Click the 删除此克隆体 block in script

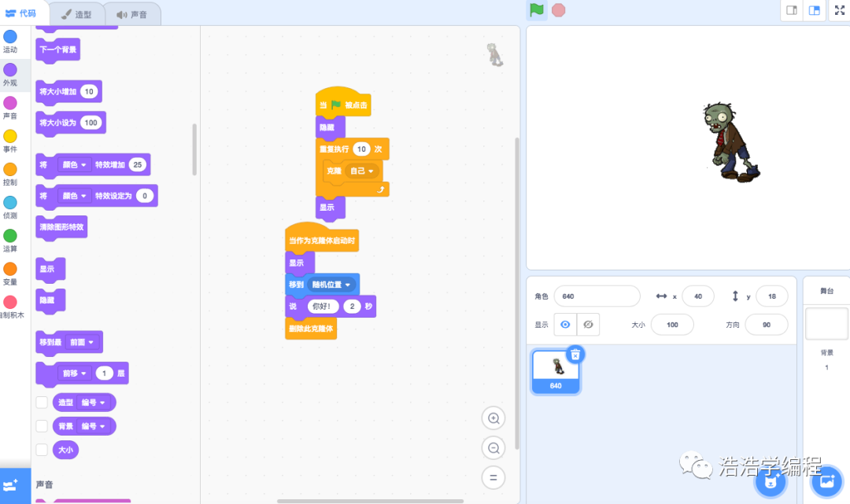point(311,329)
